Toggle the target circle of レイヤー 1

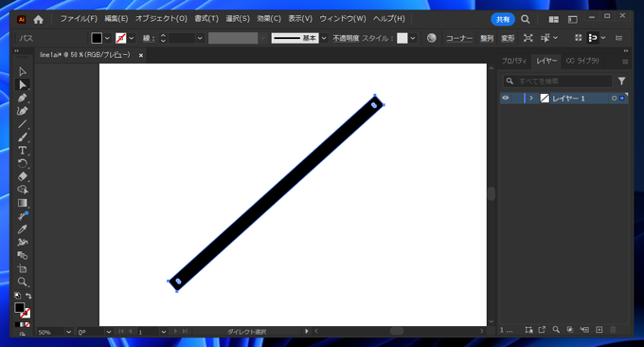pyautogui.click(x=614, y=99)
